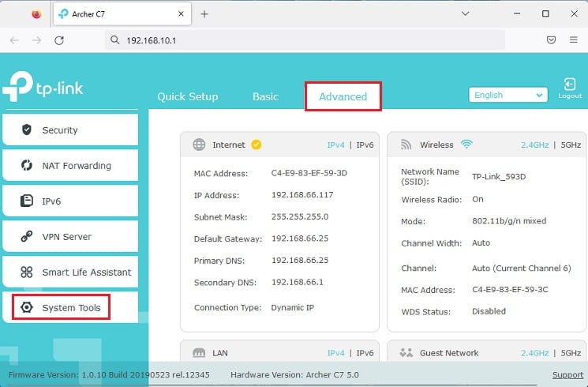Click the address bar showing 192.168.10.1
This screenshot has width=588, height=387.
305,40
